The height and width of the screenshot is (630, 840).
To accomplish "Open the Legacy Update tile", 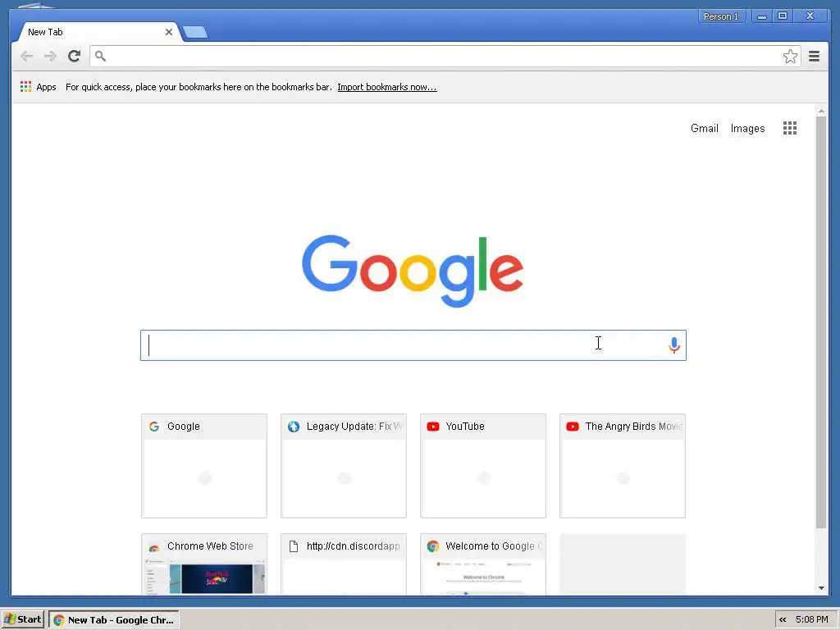I will pos(344,466).
